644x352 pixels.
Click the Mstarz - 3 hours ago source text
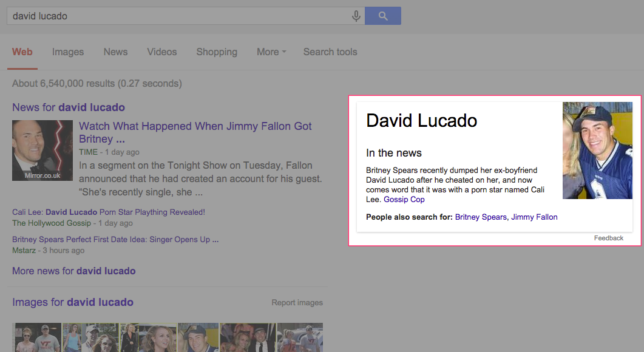click(48, 251)
